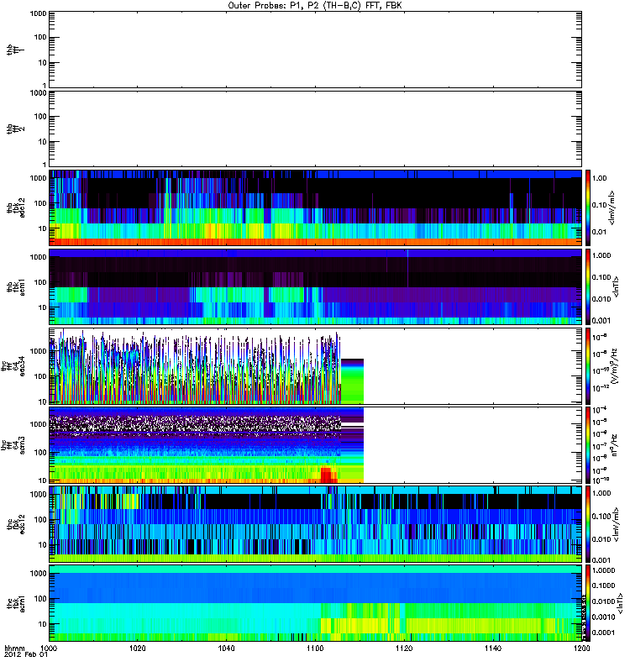
Task: Click the 1200 time axis label
Action: (x=580, y=649)
